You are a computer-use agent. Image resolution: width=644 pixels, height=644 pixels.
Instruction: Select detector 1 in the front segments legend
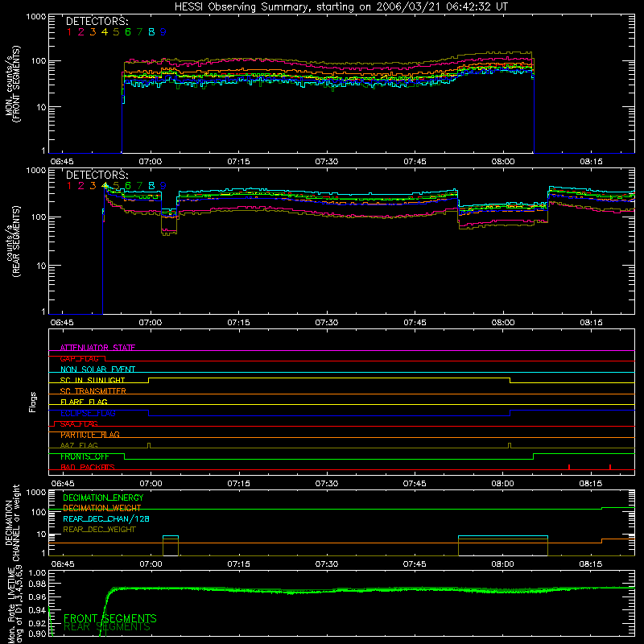click(x=69, y=32)
